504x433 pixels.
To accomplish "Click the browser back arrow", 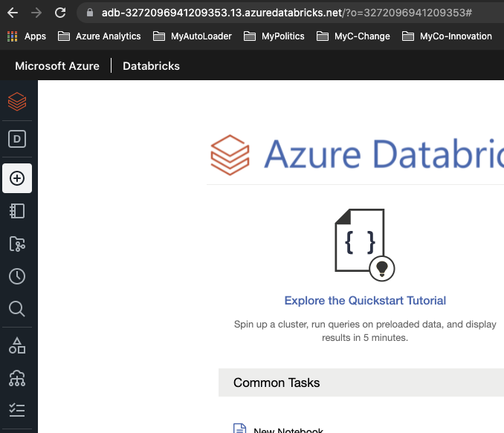I will (x=13, y=13).
